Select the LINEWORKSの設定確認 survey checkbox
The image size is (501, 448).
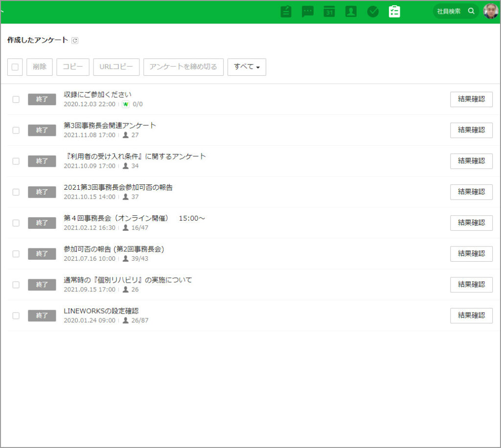(16, 315)
